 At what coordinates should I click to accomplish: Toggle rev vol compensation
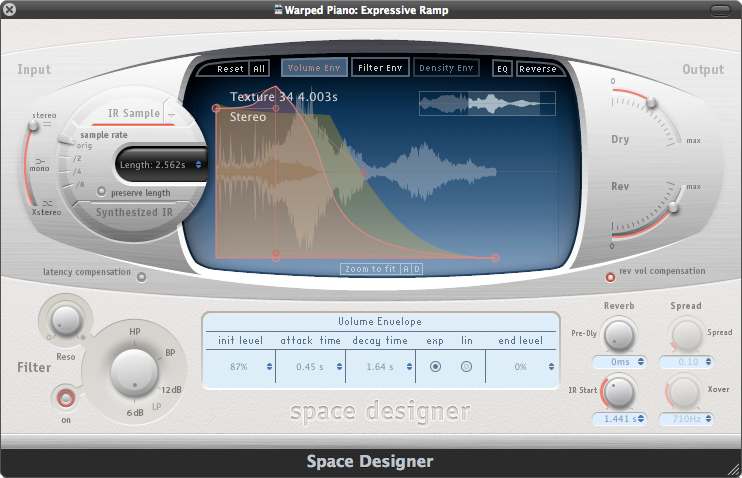pyautogui.click(x=610, y=277)
